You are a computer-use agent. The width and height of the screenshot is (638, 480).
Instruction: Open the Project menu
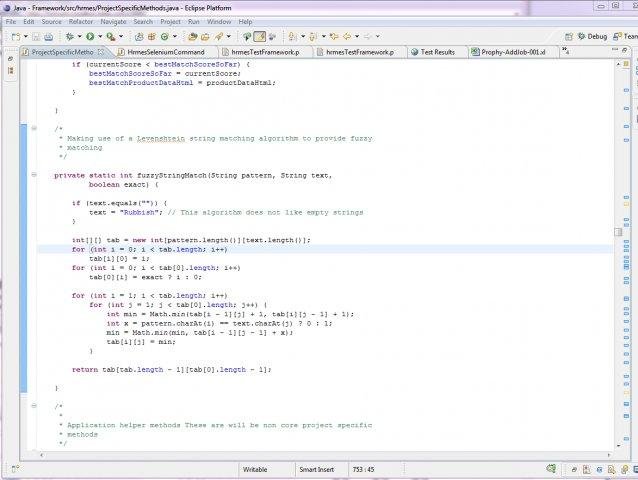170,22
